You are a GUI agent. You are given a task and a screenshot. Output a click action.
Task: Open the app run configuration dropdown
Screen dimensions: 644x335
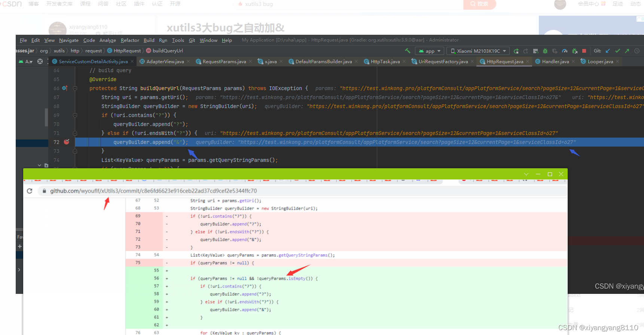coord(430,51)
